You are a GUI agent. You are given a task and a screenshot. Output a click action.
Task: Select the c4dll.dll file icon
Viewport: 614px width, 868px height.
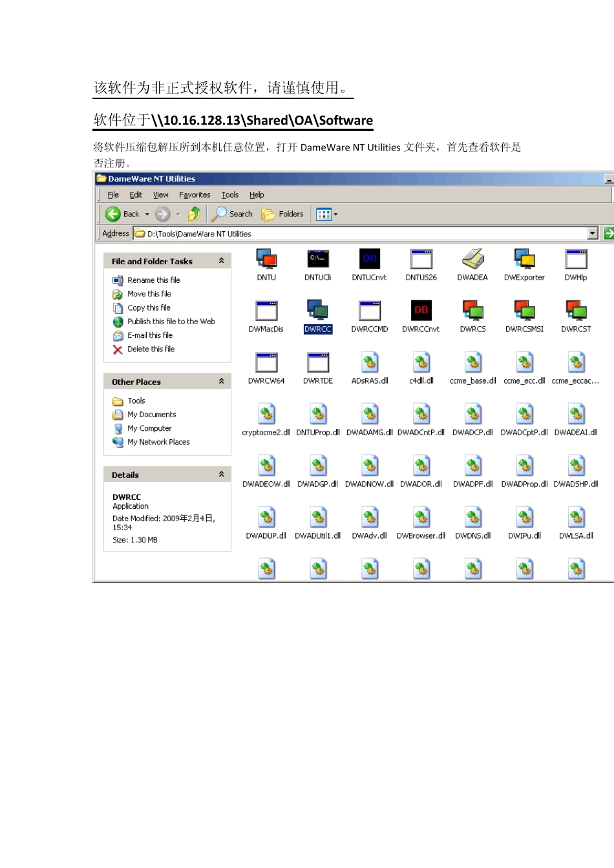click(x=421, y=362)
